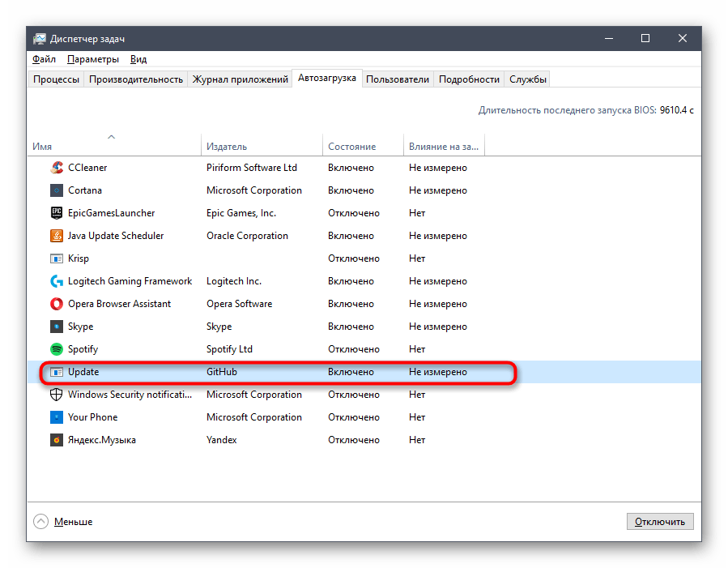Switch to the Журнал приложений tab
This screenshot has width=728, height=568.
[x=240, y=79]
